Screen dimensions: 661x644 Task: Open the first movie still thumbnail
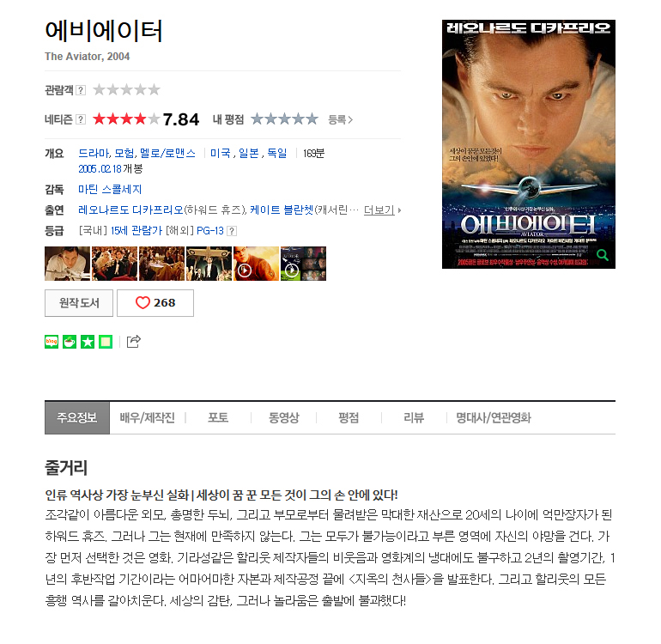68,264
